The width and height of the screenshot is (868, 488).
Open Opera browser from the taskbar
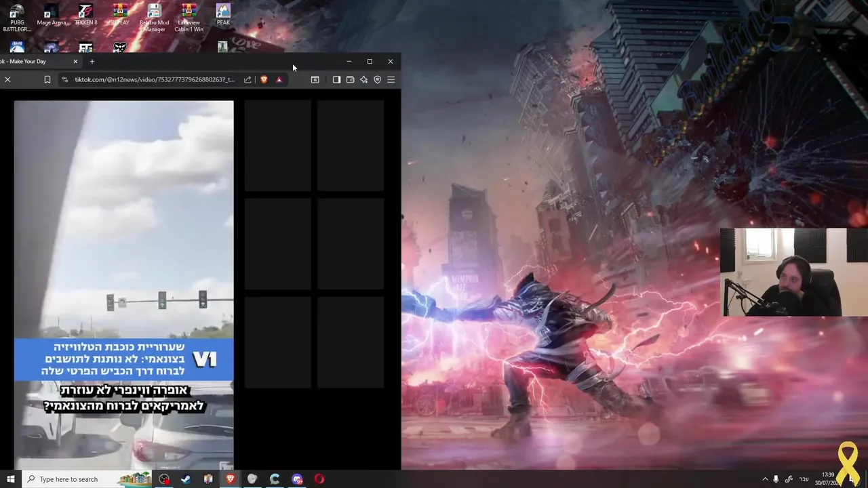coord(319,479)
